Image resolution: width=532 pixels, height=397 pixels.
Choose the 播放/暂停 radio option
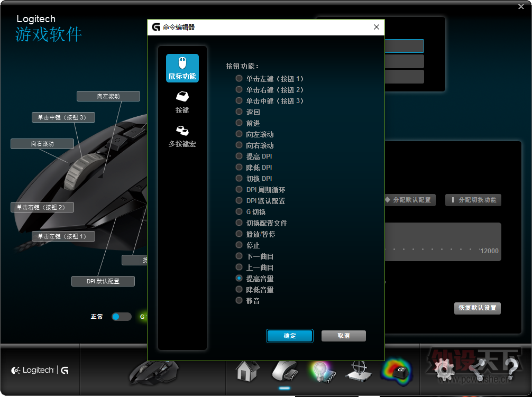pos(239,234)
